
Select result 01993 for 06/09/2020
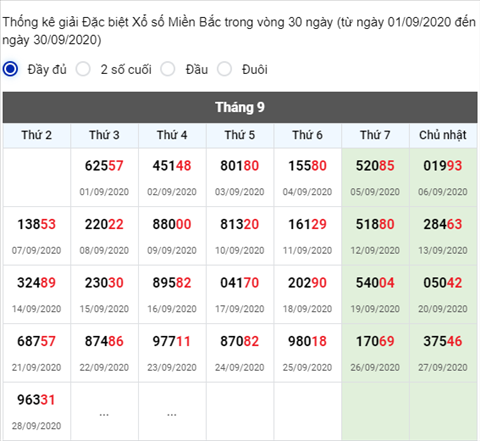click(x=443, y=166)
